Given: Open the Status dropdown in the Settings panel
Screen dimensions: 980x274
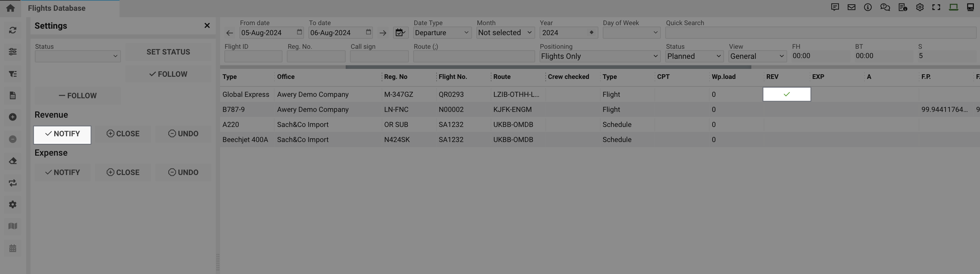Looking at the screenshot, I should coord(78,56).
